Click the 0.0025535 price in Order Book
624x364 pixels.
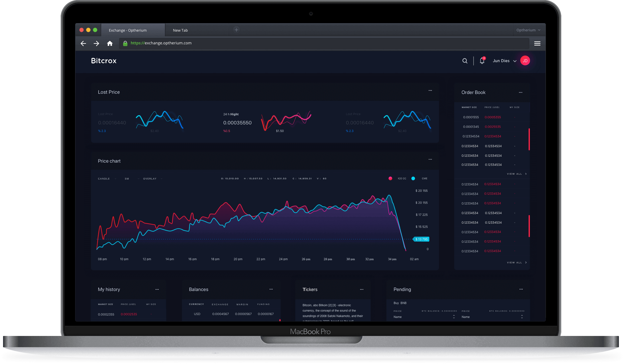point(493,127)
